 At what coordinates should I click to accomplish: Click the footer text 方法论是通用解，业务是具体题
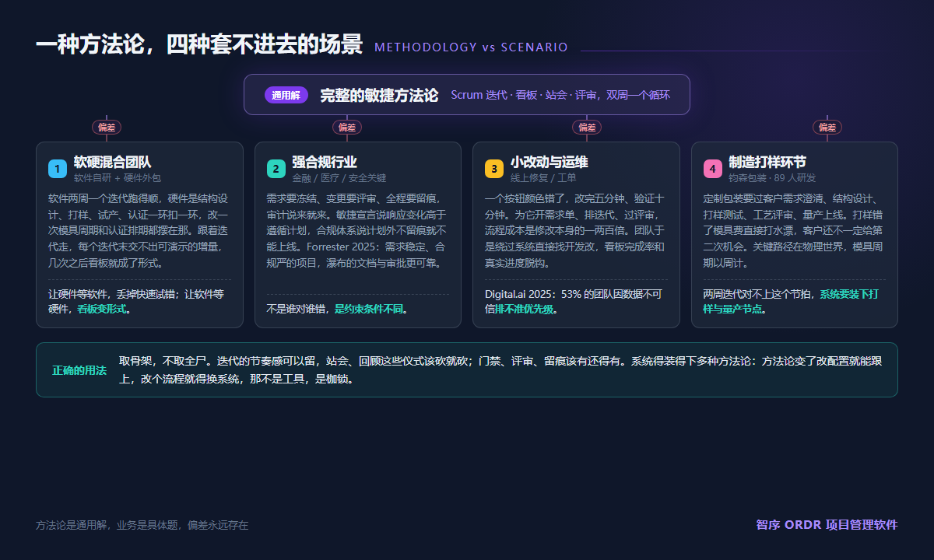pyautogui.click(x=142, y=525)
